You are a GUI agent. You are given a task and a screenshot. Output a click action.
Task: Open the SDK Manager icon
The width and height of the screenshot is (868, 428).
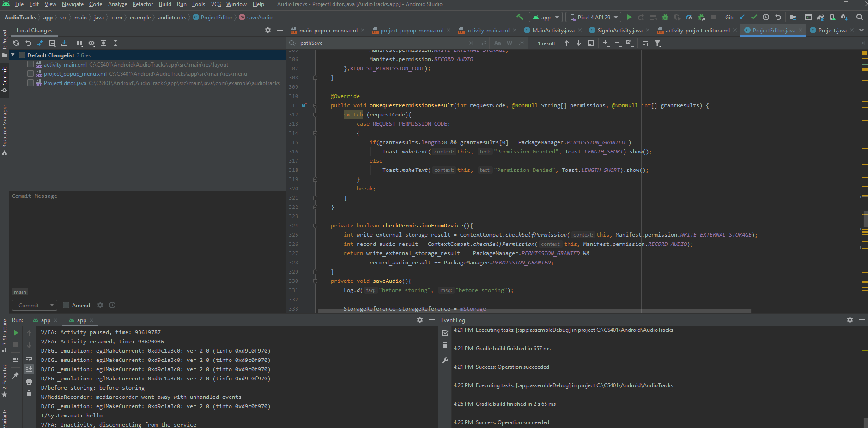tap(844, 17)
